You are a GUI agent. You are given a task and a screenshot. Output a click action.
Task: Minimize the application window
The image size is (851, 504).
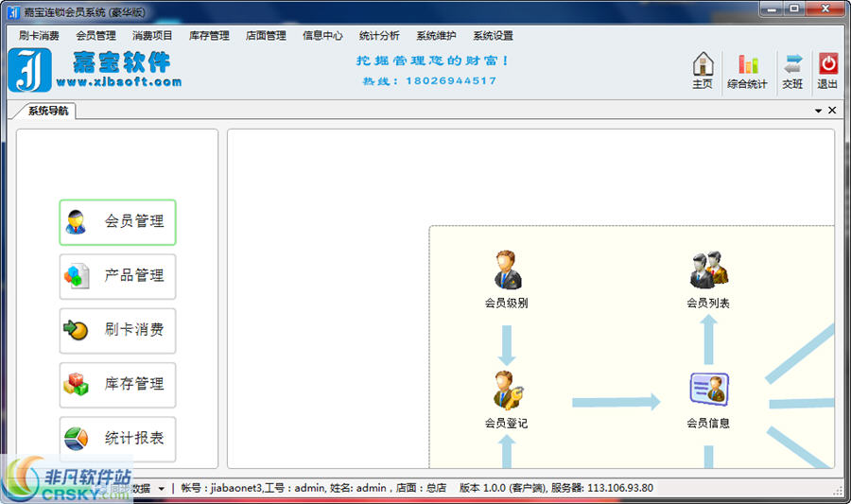click(x=772, y=9)
